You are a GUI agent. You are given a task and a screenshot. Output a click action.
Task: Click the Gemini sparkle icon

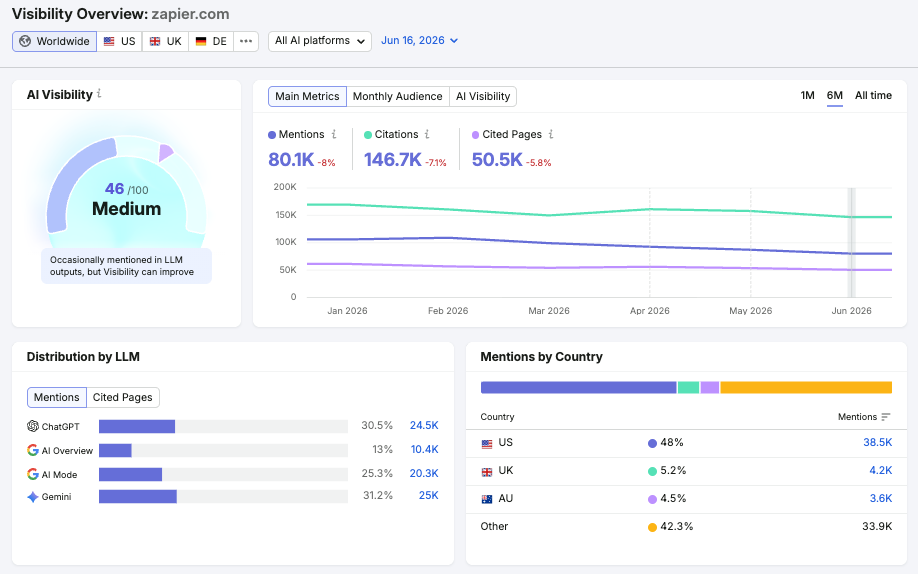coord(33,497)
